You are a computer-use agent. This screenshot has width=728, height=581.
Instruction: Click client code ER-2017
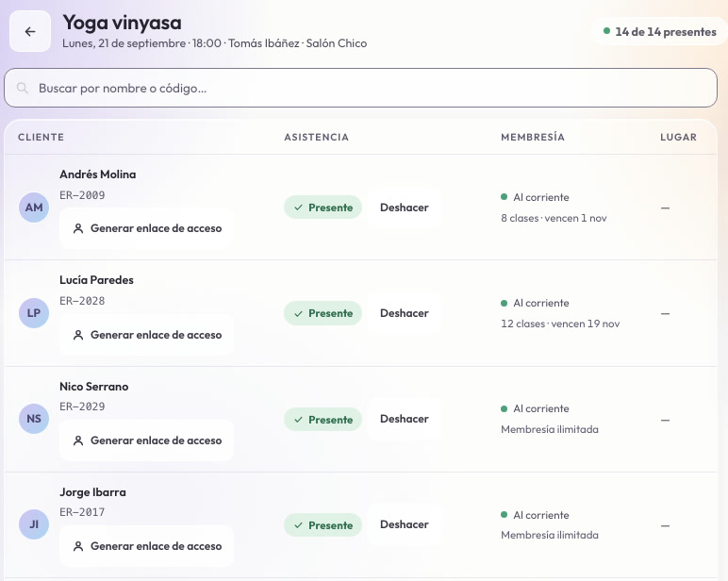coord(82,512)
